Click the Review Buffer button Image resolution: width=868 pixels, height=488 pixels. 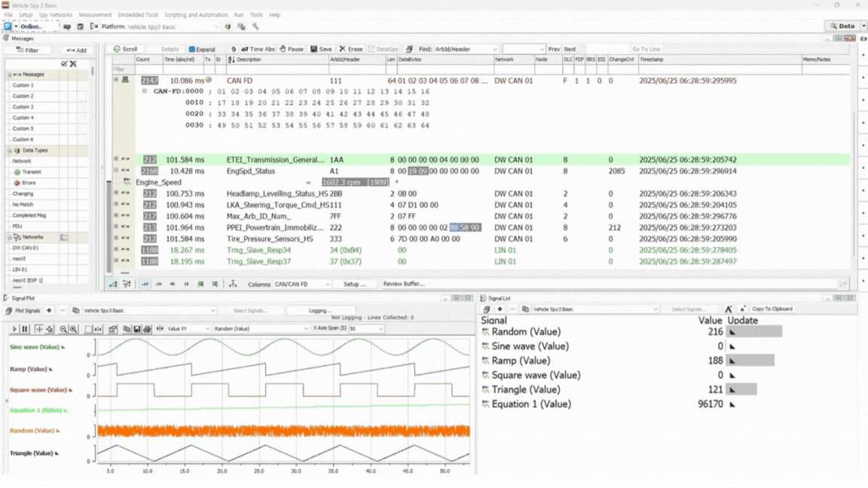click(403, 284)
